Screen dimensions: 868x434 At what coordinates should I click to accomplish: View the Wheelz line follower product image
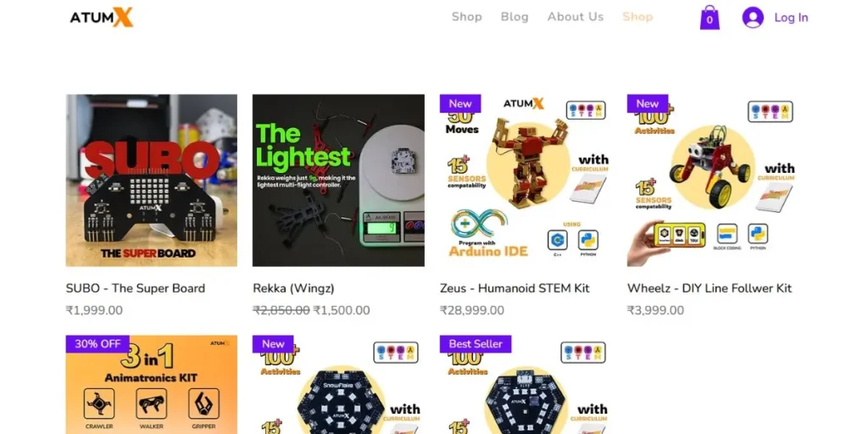(713, 181)
